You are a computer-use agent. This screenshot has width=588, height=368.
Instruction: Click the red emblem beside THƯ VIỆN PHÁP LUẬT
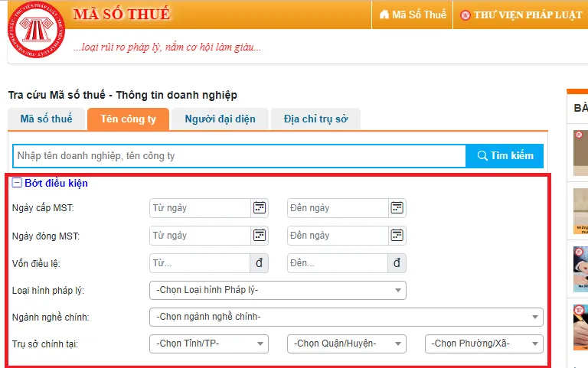click(465, 15)
